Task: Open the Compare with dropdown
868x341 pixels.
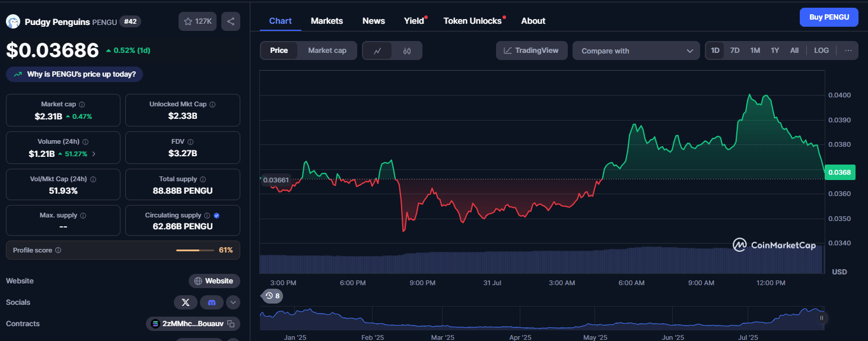Action: [636, 50]
